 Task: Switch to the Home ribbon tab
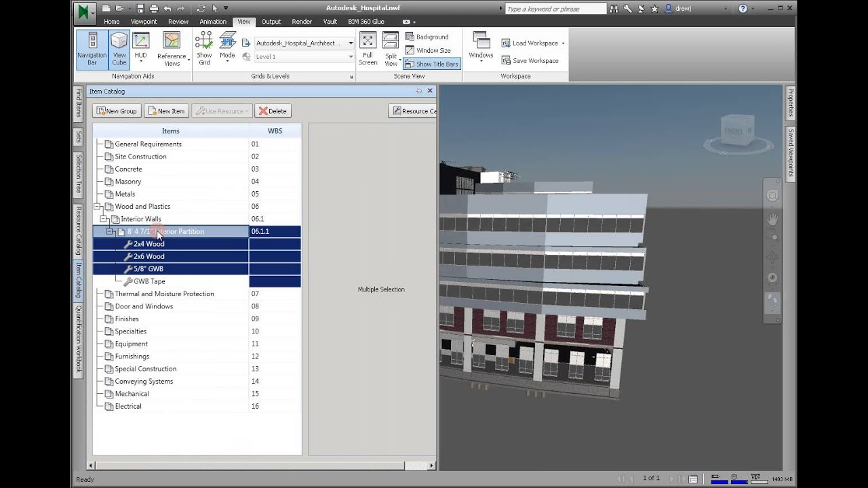tap(112, 22)
